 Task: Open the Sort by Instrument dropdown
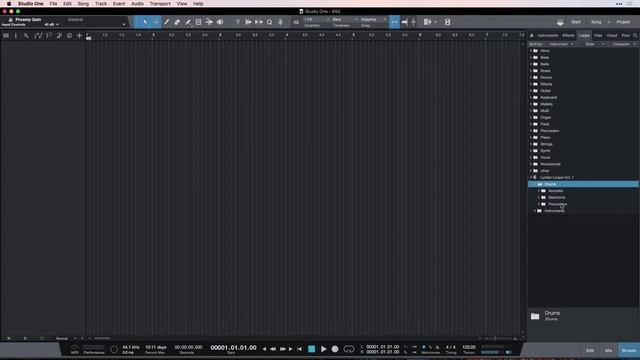coord(560,44)
